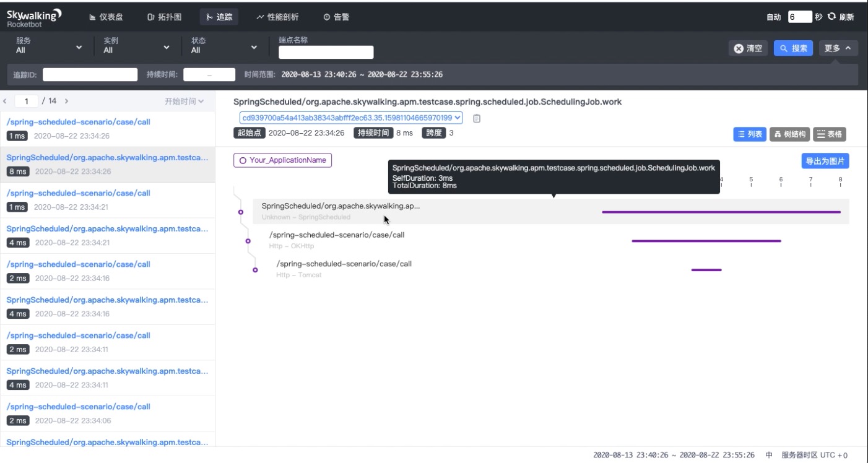Click the OKHttp span node circle

[x=248, y=241]
